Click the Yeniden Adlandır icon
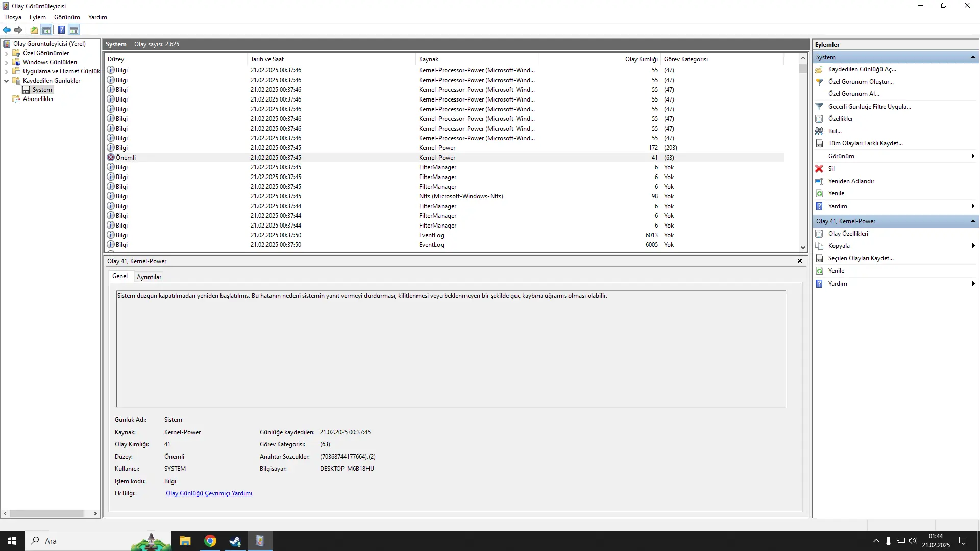Image resolution: width=980 pixels, height=551 pixels. coord(819,181)
